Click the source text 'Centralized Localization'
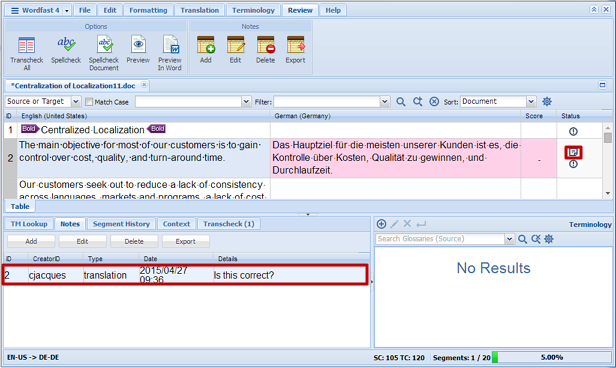Screen dimensions: 616x368 click(93, 130)
